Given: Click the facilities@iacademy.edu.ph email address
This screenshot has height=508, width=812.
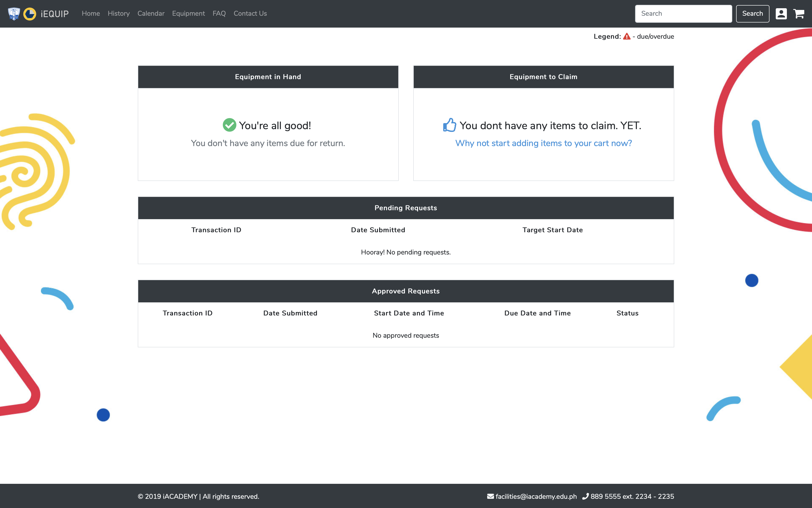Looking at the screenshot, I should 536,496.
